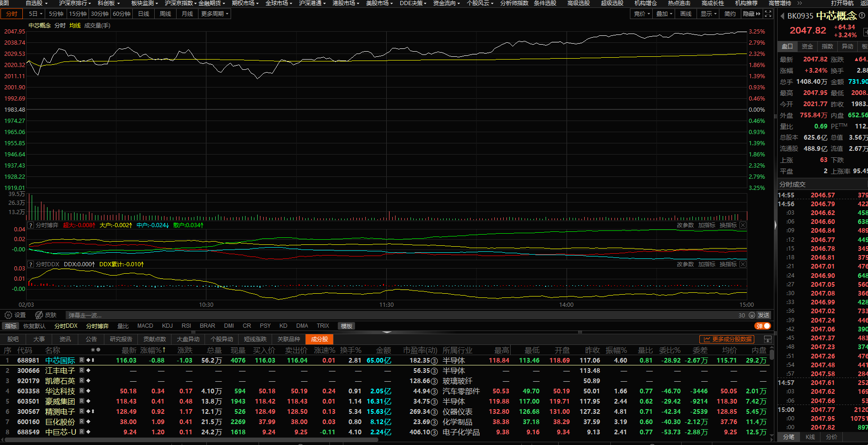Viewport: 868px width, 445px height.
Task: Close the 分时博弈 indicator panel
Action: (x=743, y=225)
